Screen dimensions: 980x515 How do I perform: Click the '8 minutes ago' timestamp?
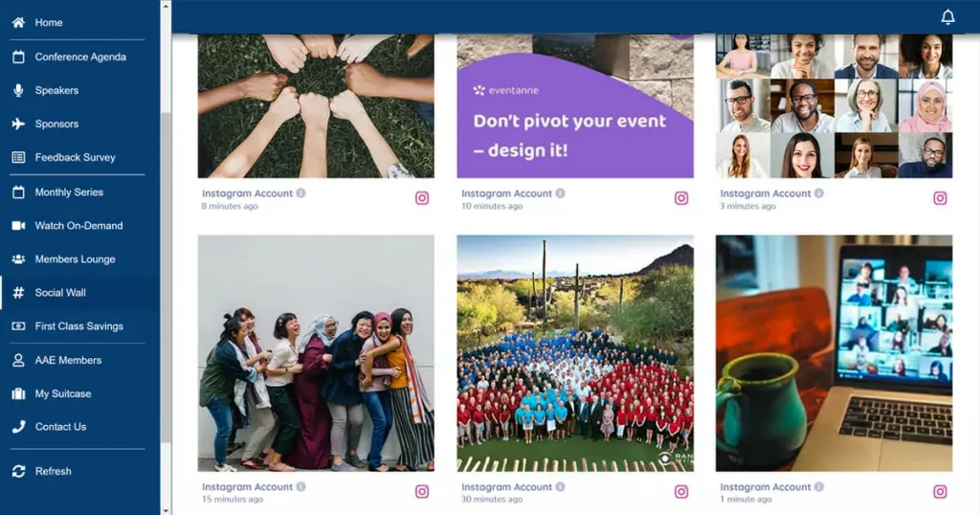pos(230,206)
